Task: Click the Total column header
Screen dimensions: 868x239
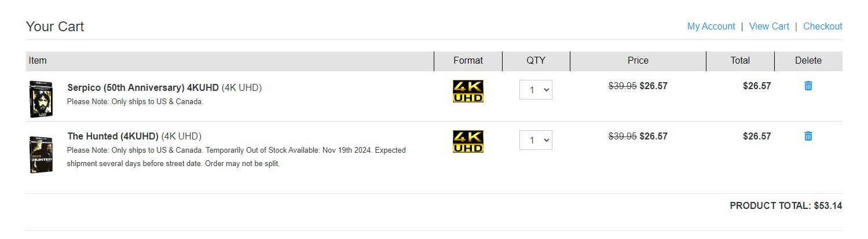Action: click(740, 60)
